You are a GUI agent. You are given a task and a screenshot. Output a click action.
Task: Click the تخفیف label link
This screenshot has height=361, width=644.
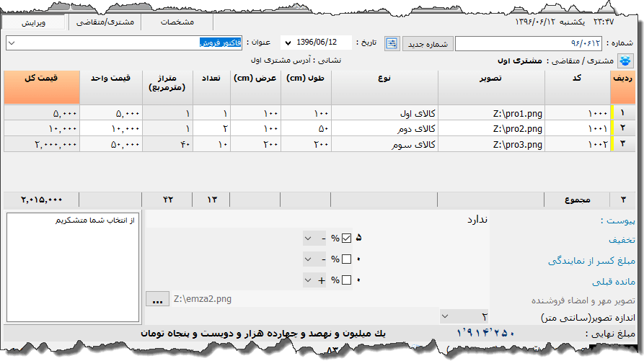point(622,239)
